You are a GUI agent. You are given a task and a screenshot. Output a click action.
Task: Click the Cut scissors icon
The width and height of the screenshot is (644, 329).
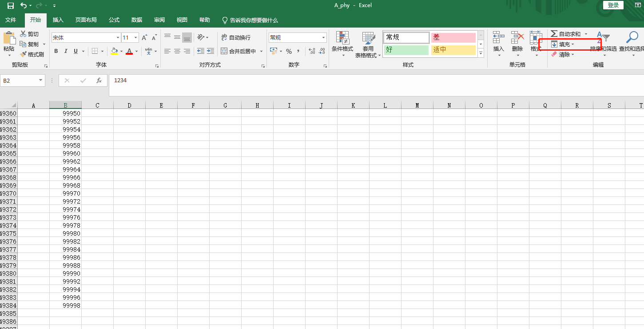coord(23,34)
